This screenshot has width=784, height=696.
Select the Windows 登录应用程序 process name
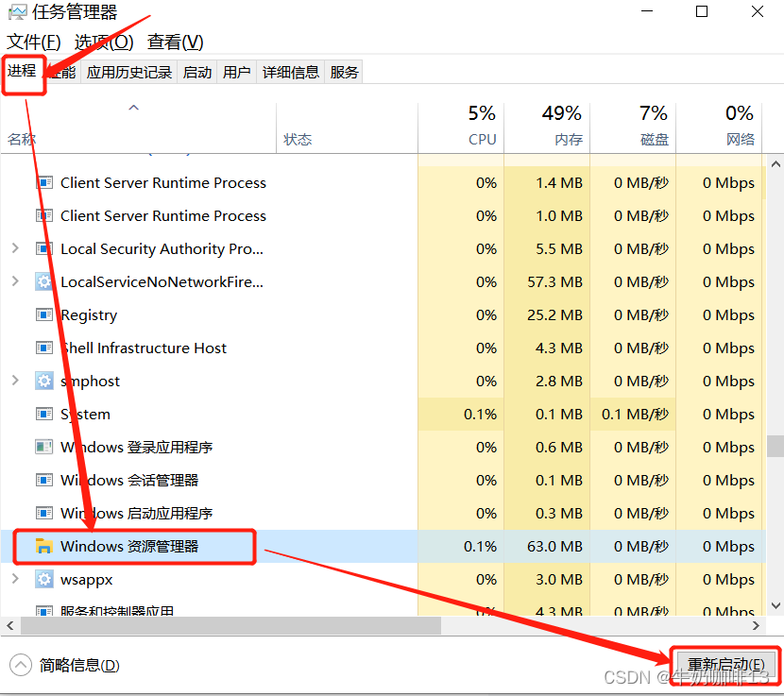pos(137,447)
